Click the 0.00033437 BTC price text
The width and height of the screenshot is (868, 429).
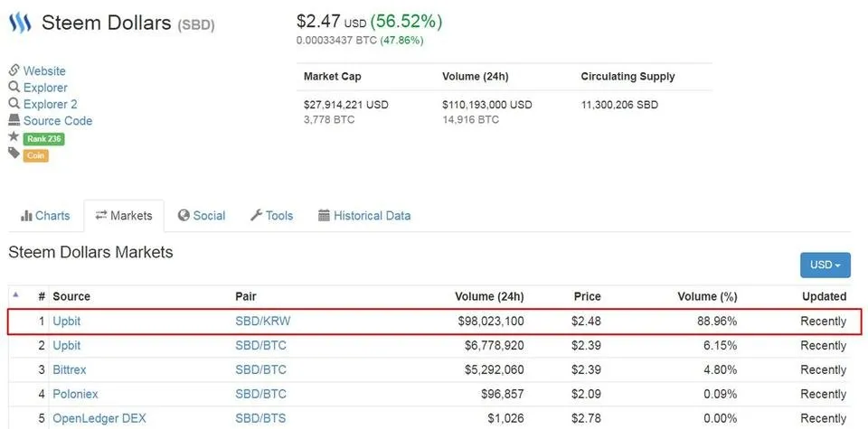click(336, 41)
